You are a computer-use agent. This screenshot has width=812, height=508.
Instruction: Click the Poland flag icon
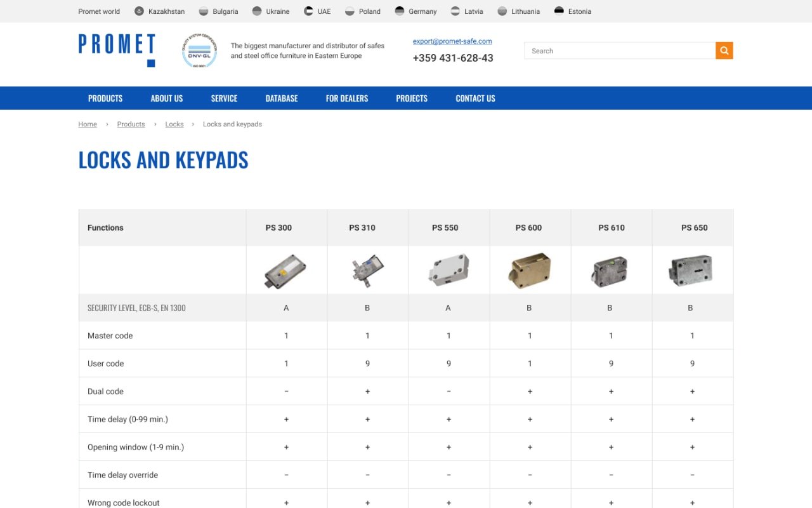click(350, 11)
